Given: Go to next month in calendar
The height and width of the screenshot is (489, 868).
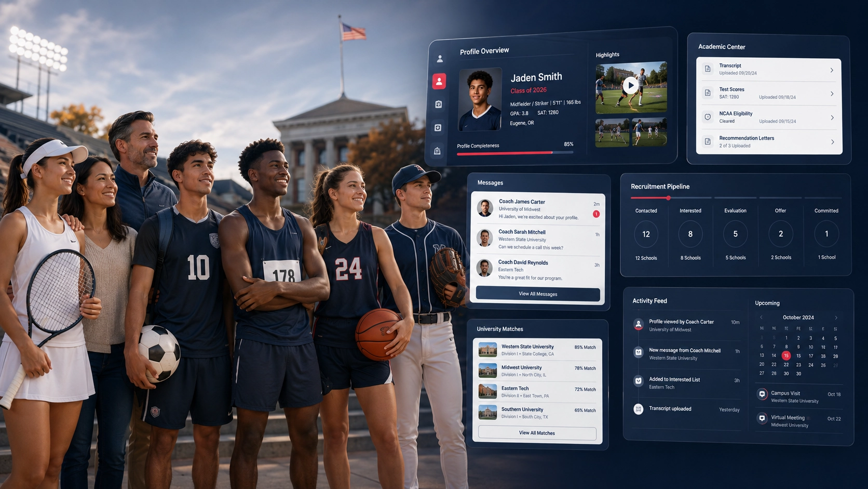Looking at the screenshot, I should 836,318.
